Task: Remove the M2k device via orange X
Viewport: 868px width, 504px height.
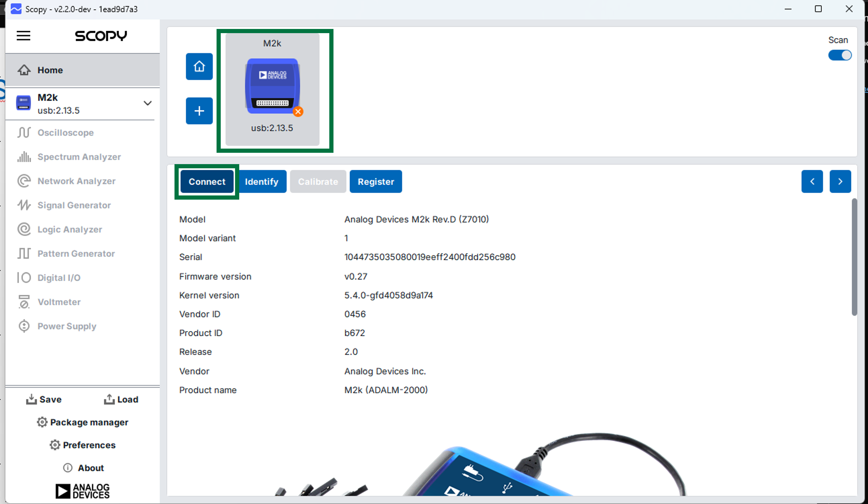Action: tap(298, 112)
